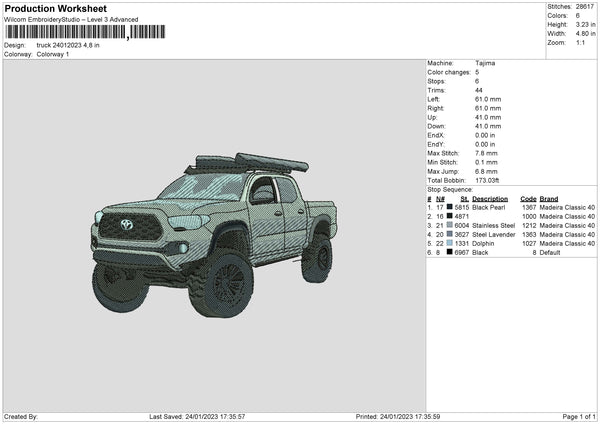Click the trims value 44
This screenshot has width=600, height=424.
coord(479,90)
